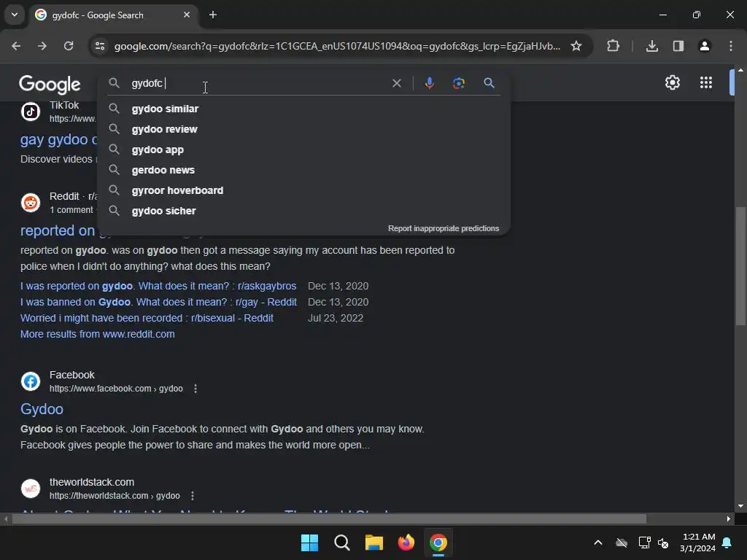This screenshot has height=560, width=747.
Task: Open the tab search dropdown arrow
Action: pos(15,15)
